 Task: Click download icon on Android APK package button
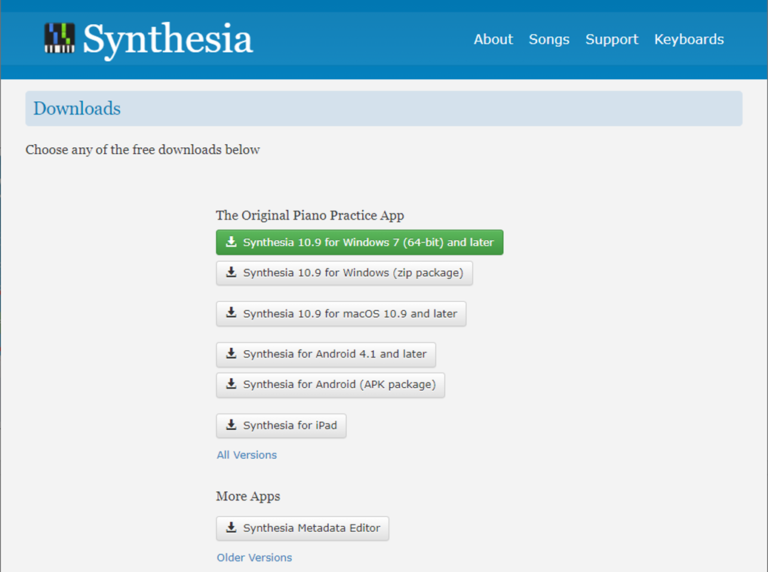coord(231,384)
